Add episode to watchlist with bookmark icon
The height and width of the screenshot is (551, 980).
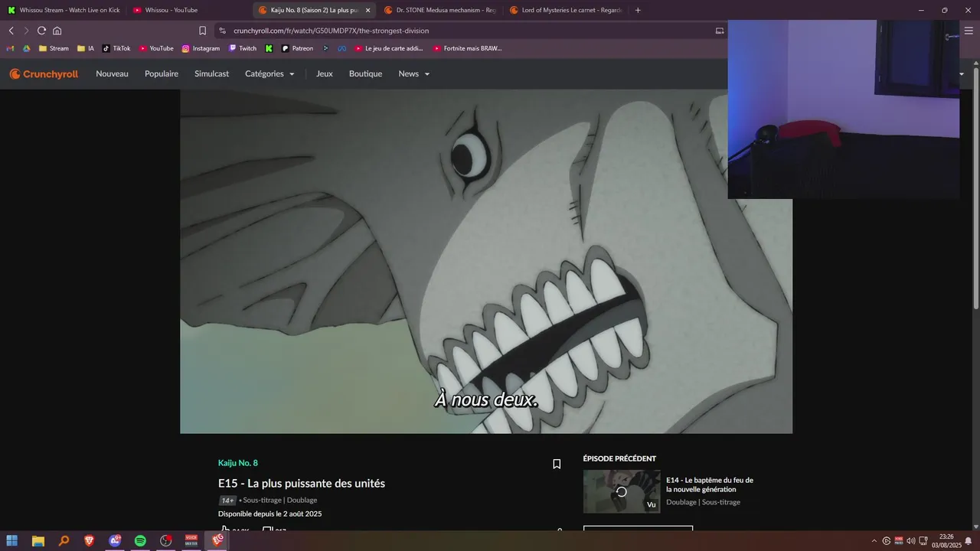coord(557,464)
